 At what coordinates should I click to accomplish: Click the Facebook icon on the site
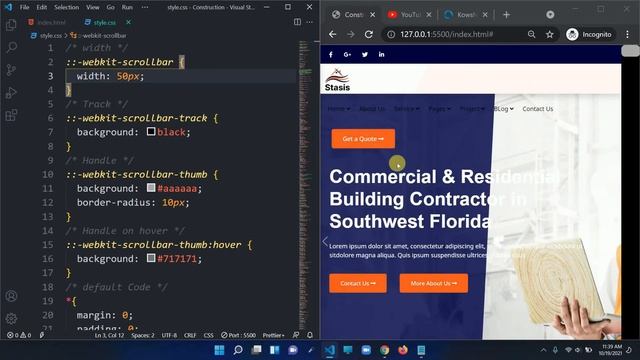331,54
